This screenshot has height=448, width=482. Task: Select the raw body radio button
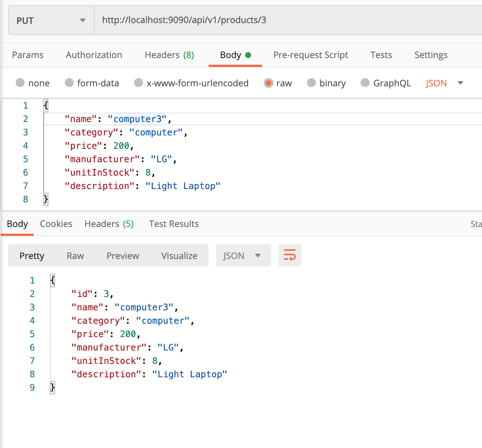(268, 83)
